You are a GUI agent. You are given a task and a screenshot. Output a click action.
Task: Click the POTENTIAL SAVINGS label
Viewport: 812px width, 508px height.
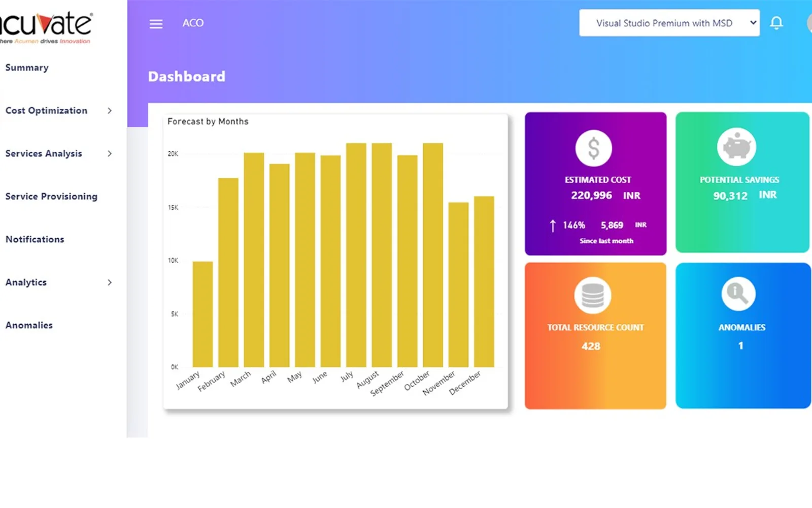click(739, 180)
